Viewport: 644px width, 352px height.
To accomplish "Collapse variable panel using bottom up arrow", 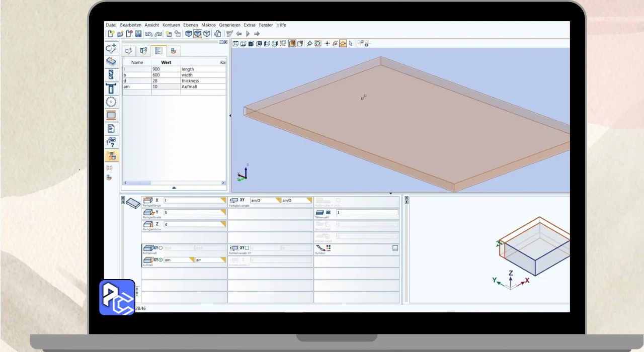I will pos(174,188).
